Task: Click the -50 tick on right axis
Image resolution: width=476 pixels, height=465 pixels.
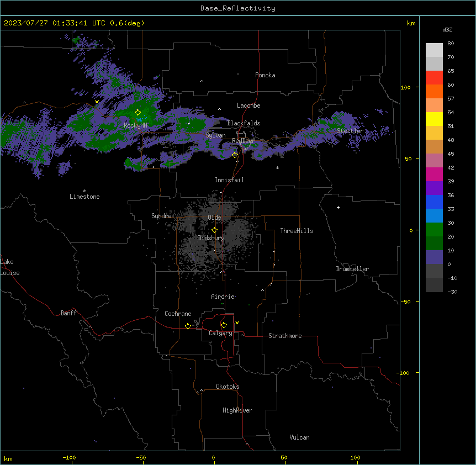Action: (405, 302)
